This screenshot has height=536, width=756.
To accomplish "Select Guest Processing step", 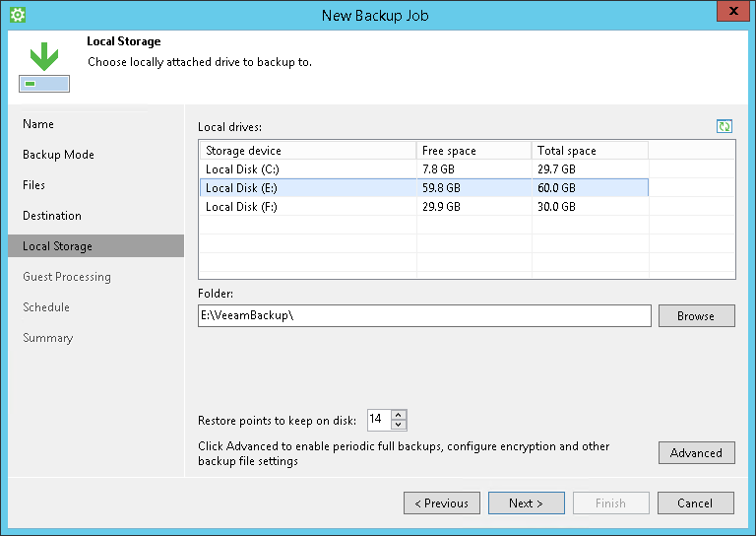I will [67, 277].
